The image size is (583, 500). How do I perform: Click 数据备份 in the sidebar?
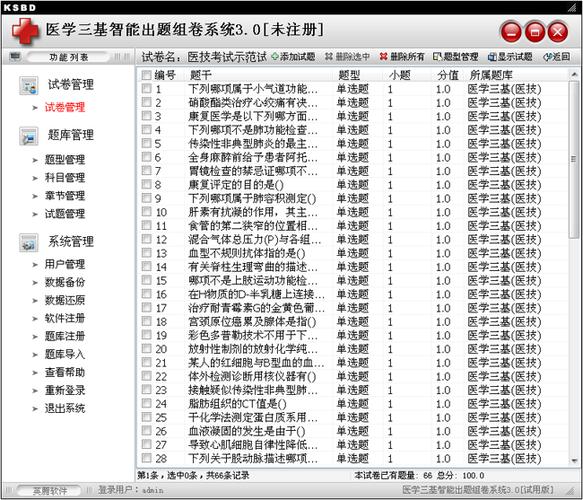(65, 282)
